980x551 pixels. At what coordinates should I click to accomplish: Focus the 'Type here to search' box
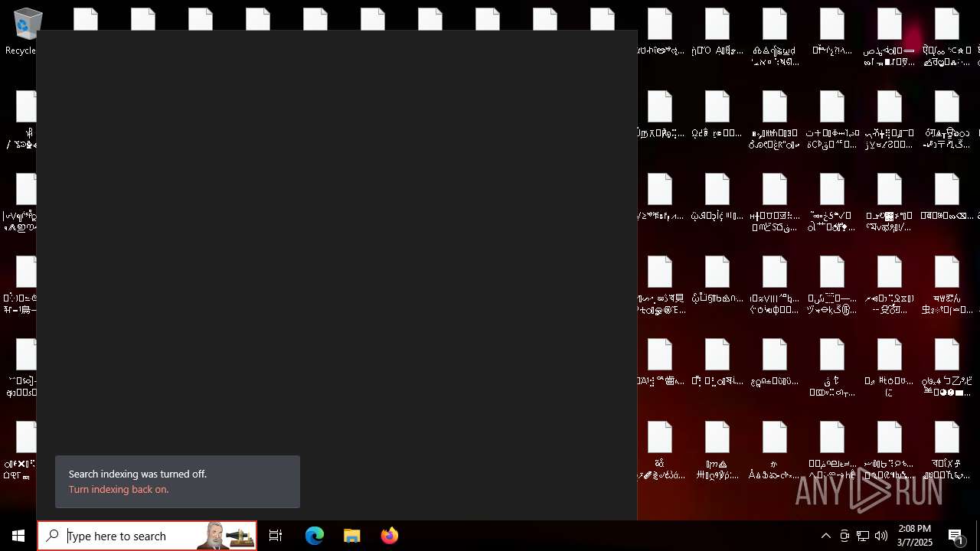click(147, 536)
